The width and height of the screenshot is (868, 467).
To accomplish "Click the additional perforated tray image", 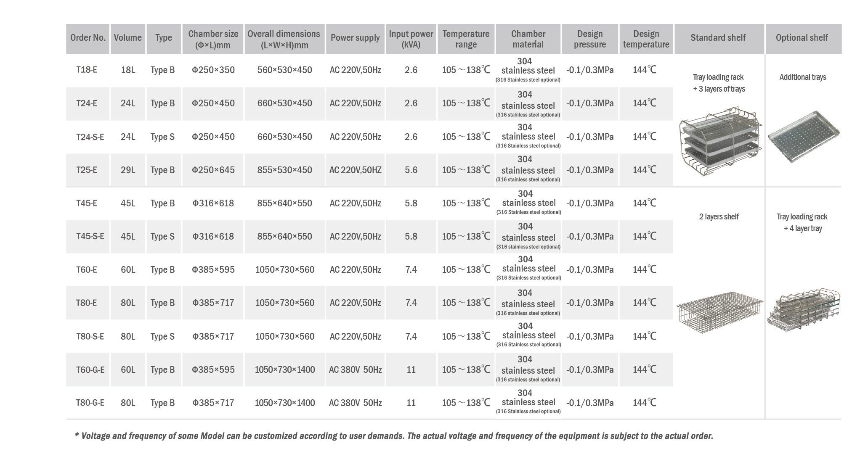I will (803, 136).
